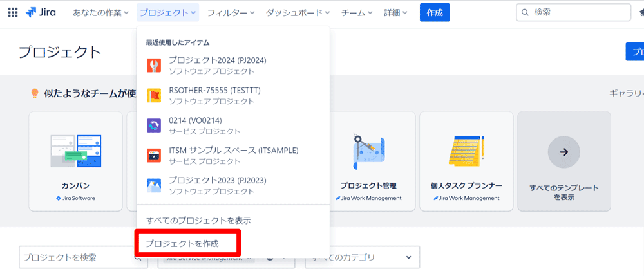Click the yellow notepad illustration

466,151
